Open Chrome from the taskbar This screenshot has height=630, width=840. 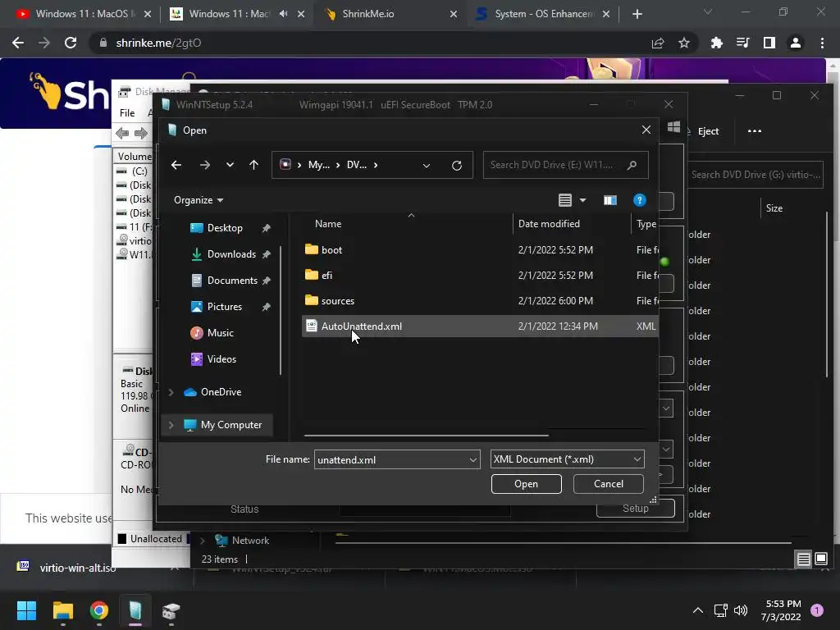coord(99,610)
